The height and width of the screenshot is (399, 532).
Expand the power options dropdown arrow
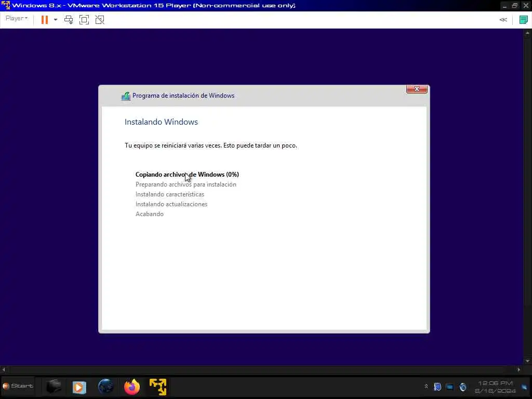click(x=56, y=20)
